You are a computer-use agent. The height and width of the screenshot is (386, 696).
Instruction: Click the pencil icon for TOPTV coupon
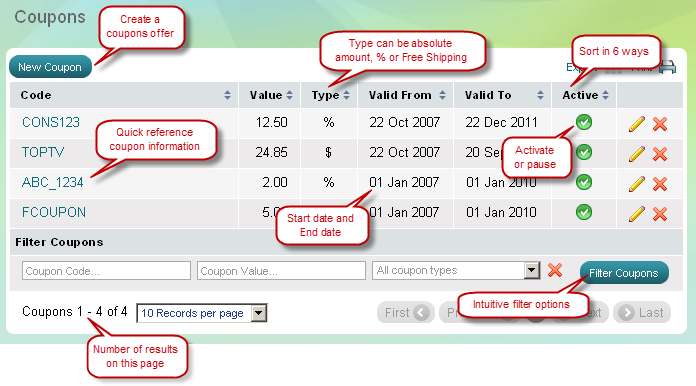tap(637, 154)
